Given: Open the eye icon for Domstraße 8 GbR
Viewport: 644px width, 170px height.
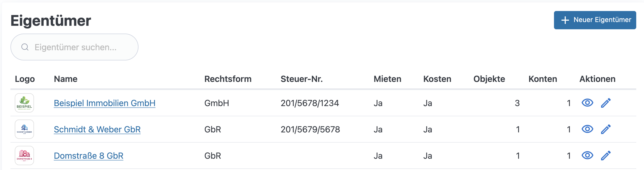Looking at the screenshot, I should [x=587, y=155].
